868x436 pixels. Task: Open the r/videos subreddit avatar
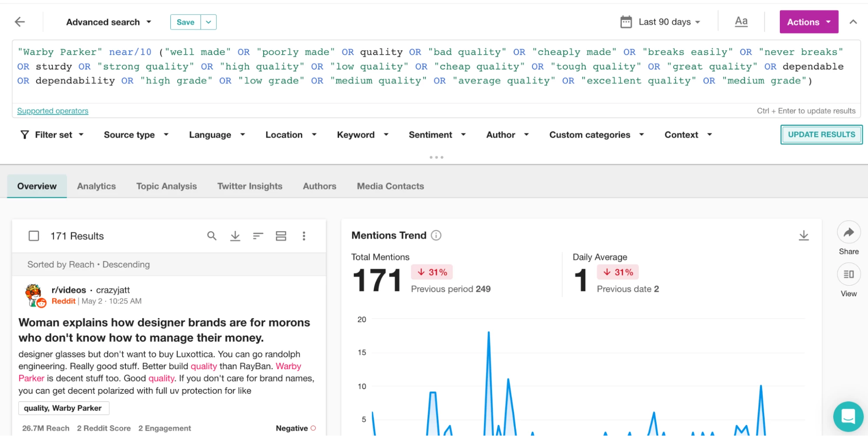tap(35, 295)
